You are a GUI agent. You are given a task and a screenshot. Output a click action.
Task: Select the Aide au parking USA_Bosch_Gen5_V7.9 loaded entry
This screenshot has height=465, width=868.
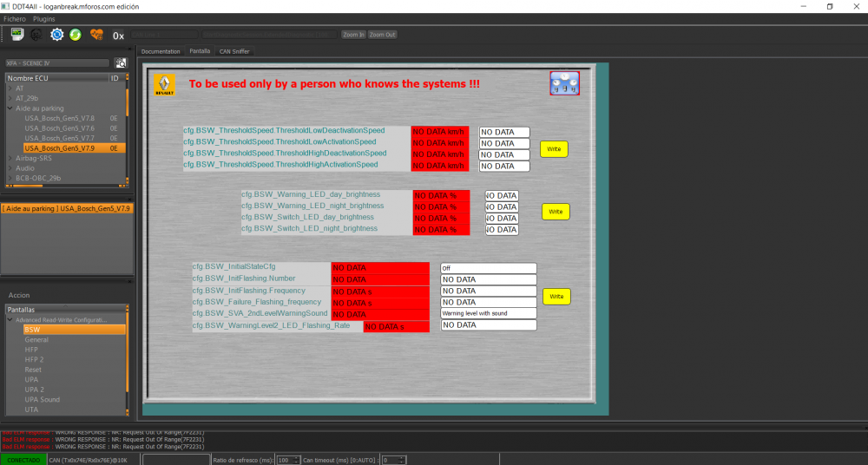pyautogui.click(x=67, y=209)
